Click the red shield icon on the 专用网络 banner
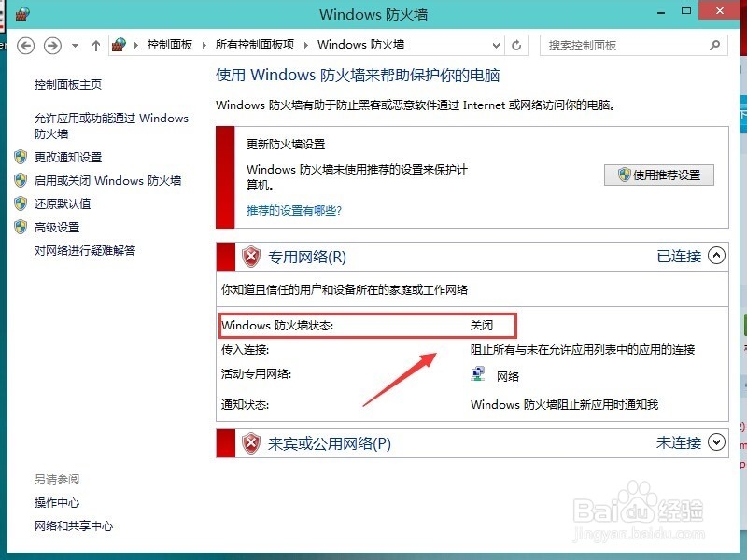This screenshot has width=747, height=560. (250, 257)
